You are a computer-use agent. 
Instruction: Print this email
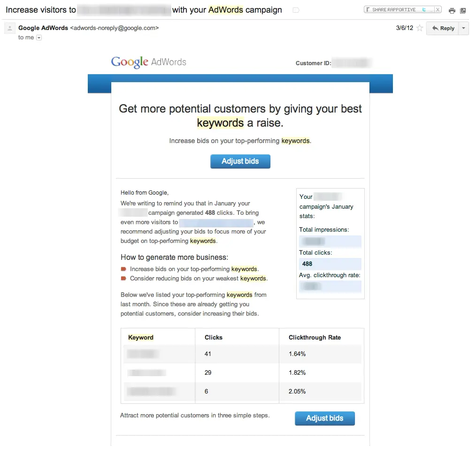tap(452, 11)
